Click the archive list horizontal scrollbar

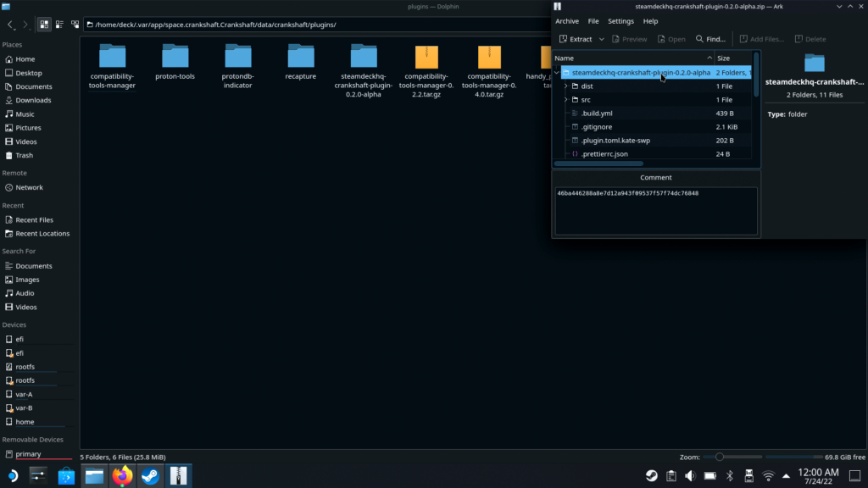(599, 164)
